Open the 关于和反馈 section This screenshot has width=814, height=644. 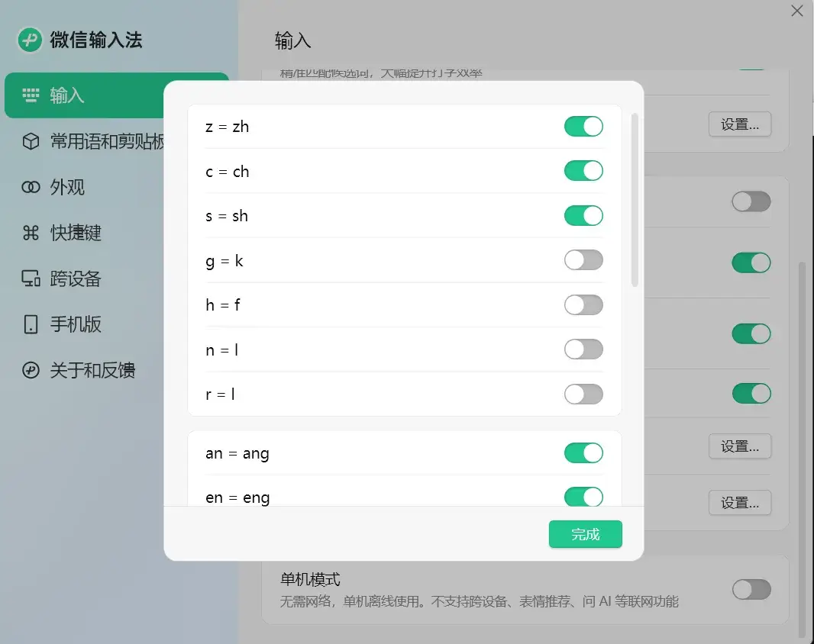[84, 370]
